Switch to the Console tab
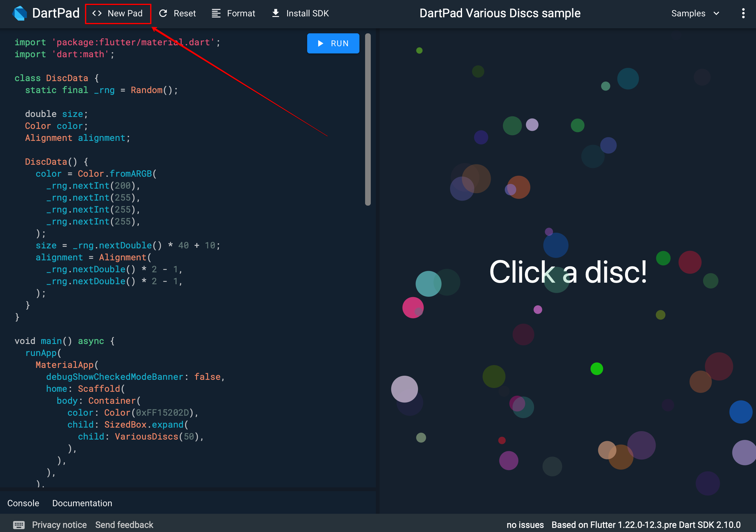This screenshot has height=532, width=756. 23,503
